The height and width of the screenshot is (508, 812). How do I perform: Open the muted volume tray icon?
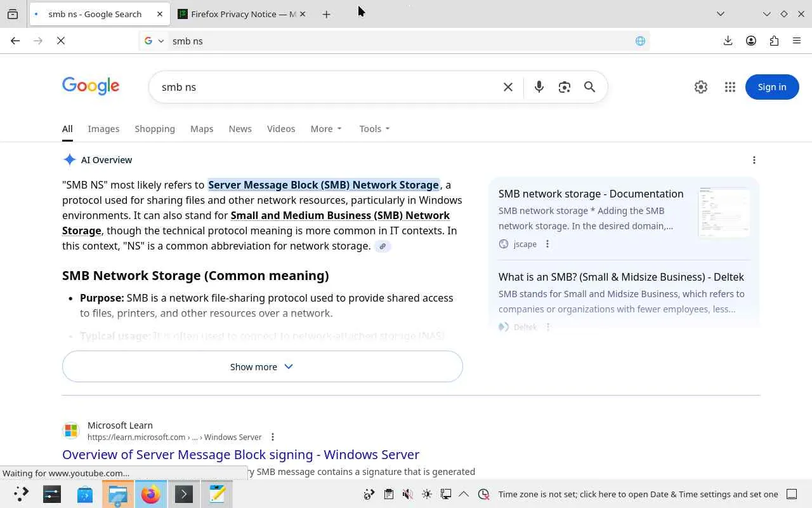click(408, 494)
